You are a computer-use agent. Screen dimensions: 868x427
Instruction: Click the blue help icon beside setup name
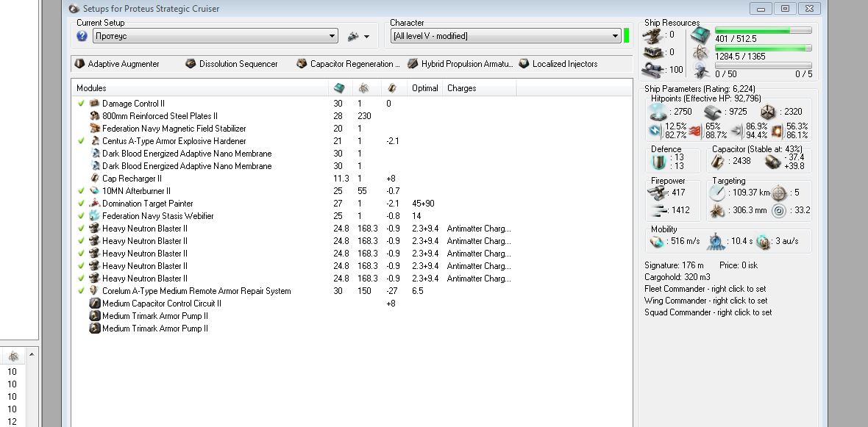[x=82, y=36]
